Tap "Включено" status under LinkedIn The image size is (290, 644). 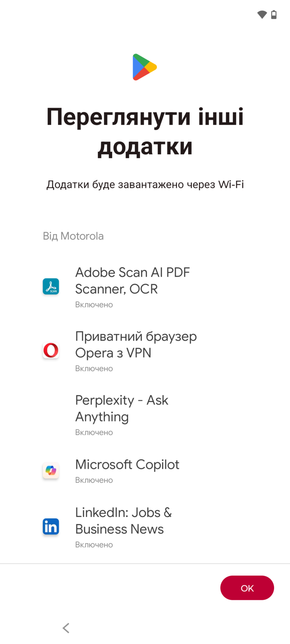pos(94,545)
